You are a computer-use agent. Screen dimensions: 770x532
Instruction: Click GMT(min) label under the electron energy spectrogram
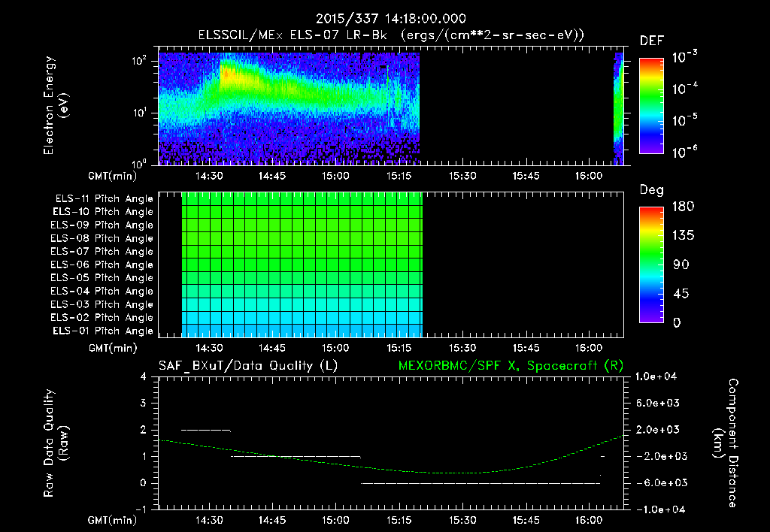113,176
